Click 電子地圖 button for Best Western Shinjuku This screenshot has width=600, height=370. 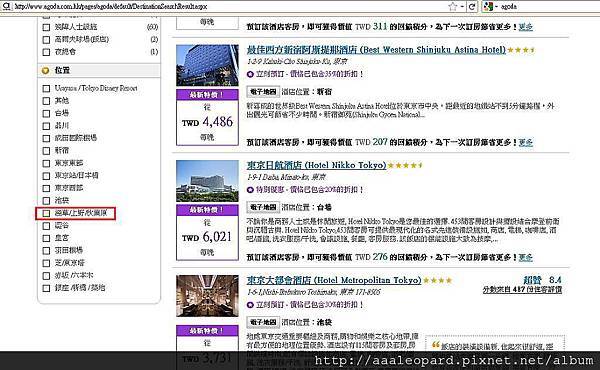(x=263, y=92)
